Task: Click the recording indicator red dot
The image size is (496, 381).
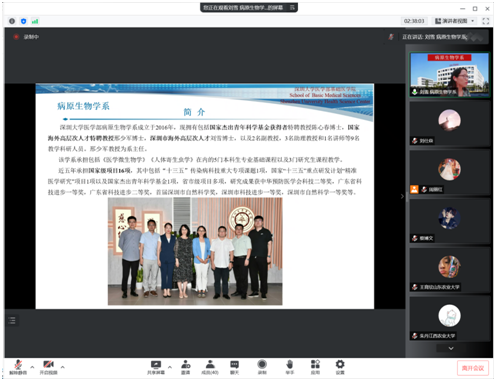Action: coord(16,37)
